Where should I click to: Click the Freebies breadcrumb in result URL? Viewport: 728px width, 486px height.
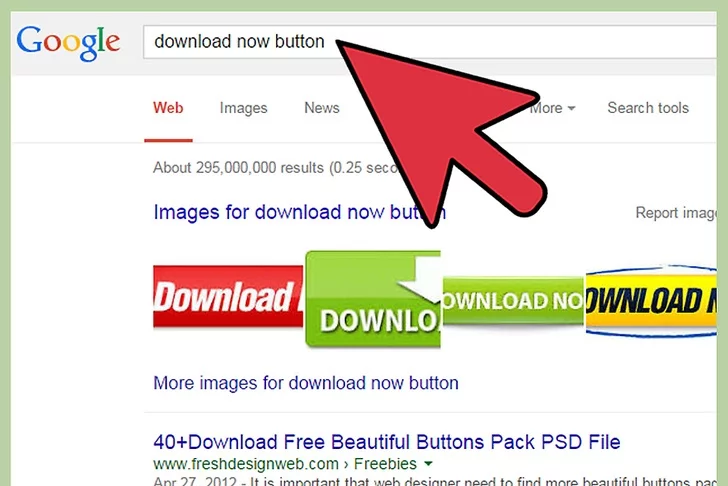coord(387,465)
